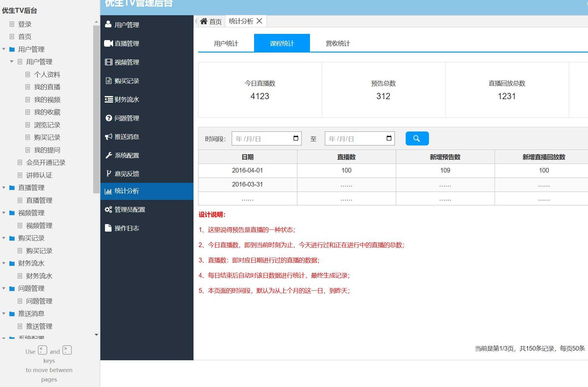Click the 问题管理 question mark icon
The width and height of the screenshot is (588, 387).
tap(108, 118)
